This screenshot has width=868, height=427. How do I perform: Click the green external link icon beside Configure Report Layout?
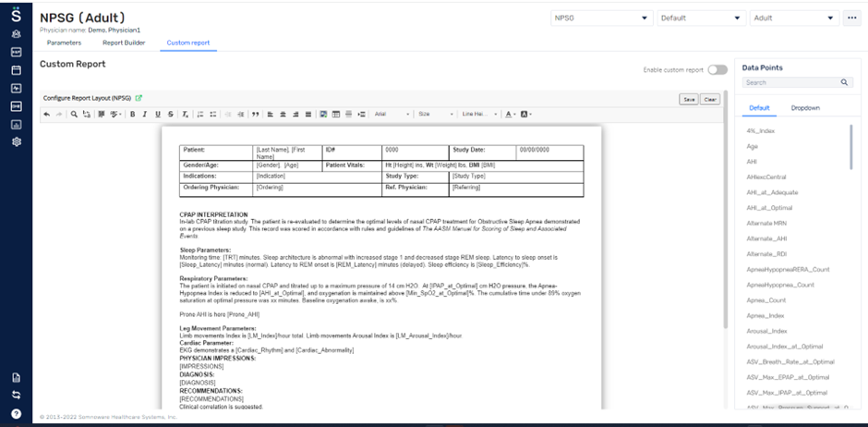pyautogui.click(x=139, y=99)
